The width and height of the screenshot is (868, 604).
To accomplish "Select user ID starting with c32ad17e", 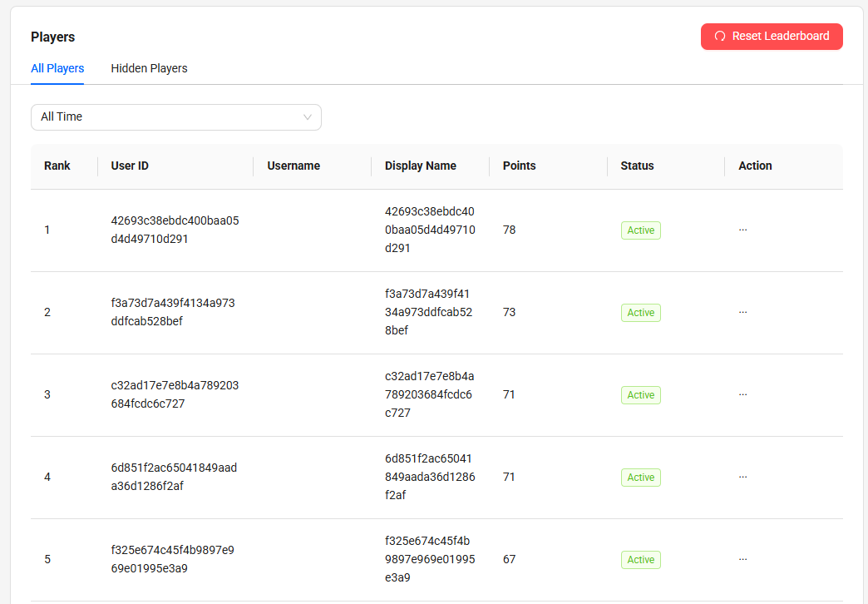I will tap(175, 394).
